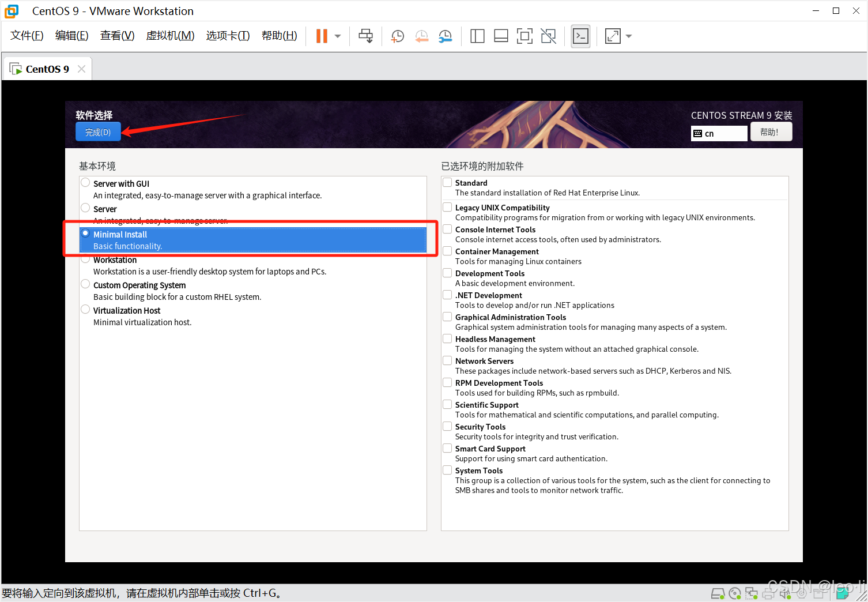Enable RPM Development Tools add-on
This screenshot has width=868, height=602.
[x=447, y=382]
